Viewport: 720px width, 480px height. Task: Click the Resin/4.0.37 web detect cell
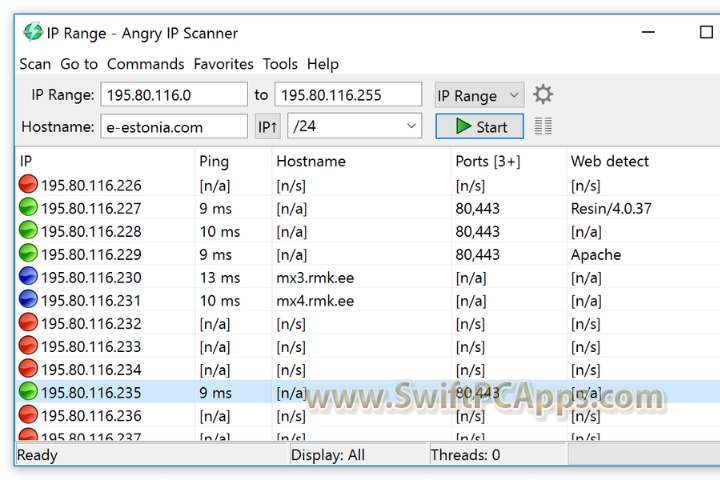click(x=611, y=209)
